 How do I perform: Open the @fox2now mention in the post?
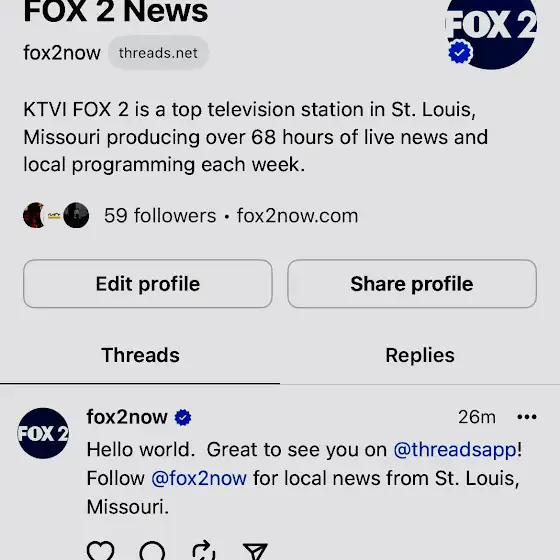click(x=199, y=479)
